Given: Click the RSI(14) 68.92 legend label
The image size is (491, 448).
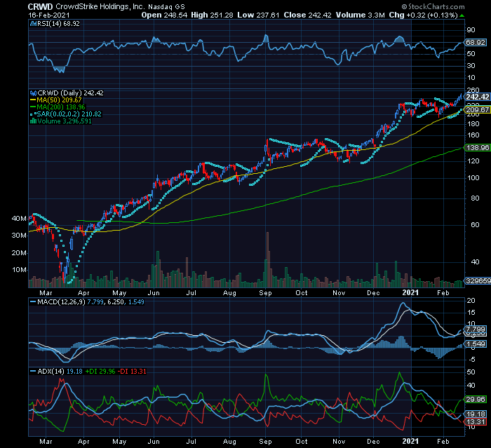Looking at the screenshot, I should tap(58, 24).
